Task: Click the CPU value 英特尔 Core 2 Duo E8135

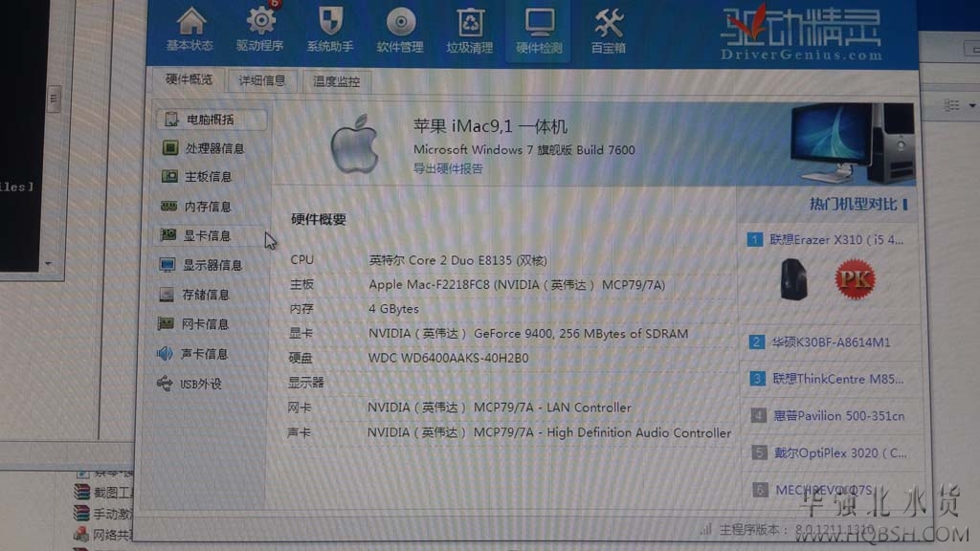Action: [457, 260]
